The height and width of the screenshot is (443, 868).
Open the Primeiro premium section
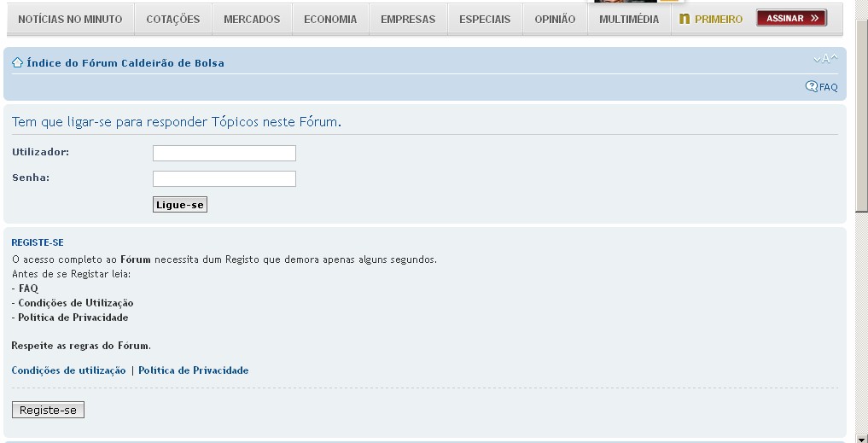pos(718,20)
